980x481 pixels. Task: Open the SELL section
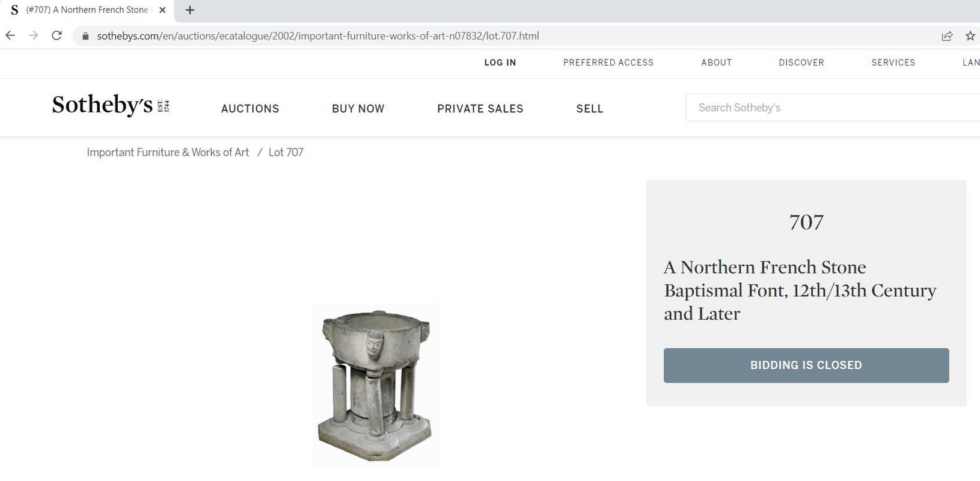coord(590,109)
